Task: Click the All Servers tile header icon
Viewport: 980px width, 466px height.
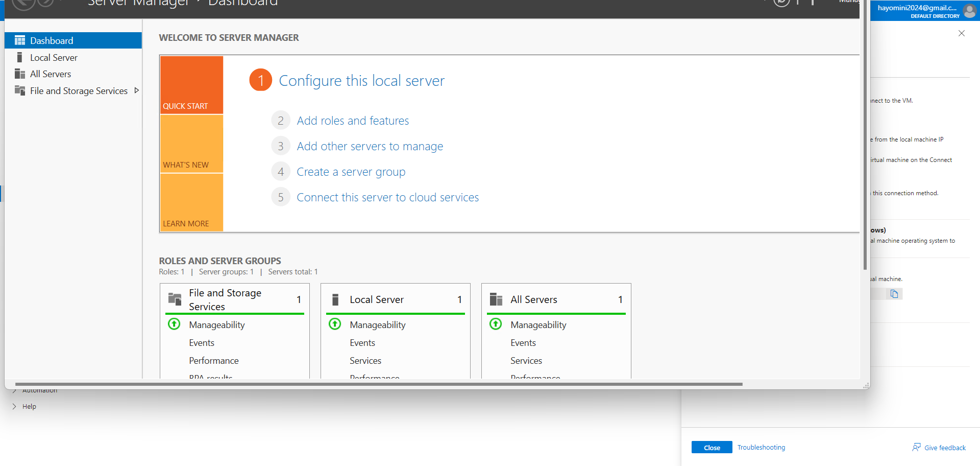Action: 496,299
